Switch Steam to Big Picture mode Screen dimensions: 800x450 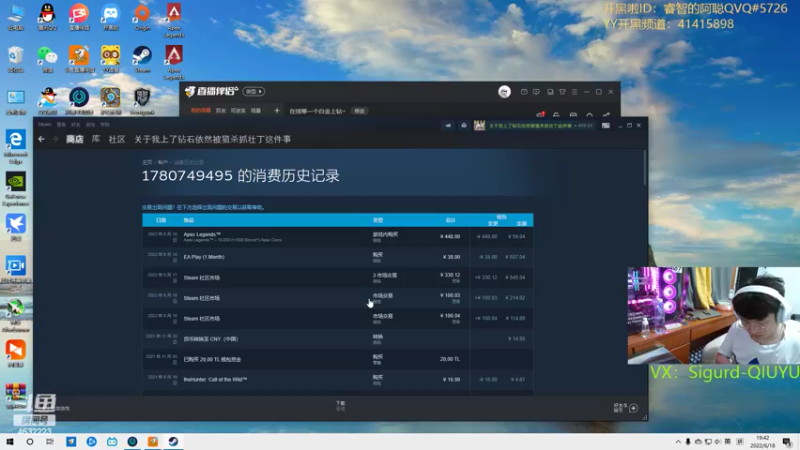coord(606,126)
